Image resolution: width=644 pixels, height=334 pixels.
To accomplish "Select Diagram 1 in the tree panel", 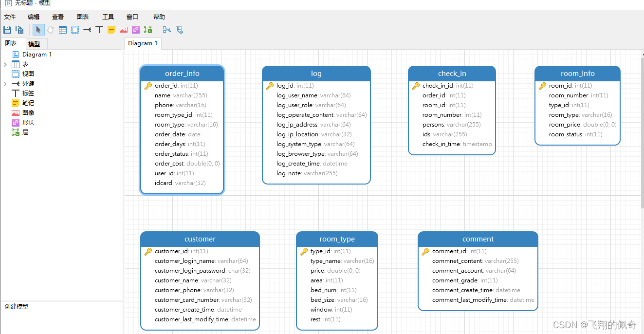I will 37,55.
